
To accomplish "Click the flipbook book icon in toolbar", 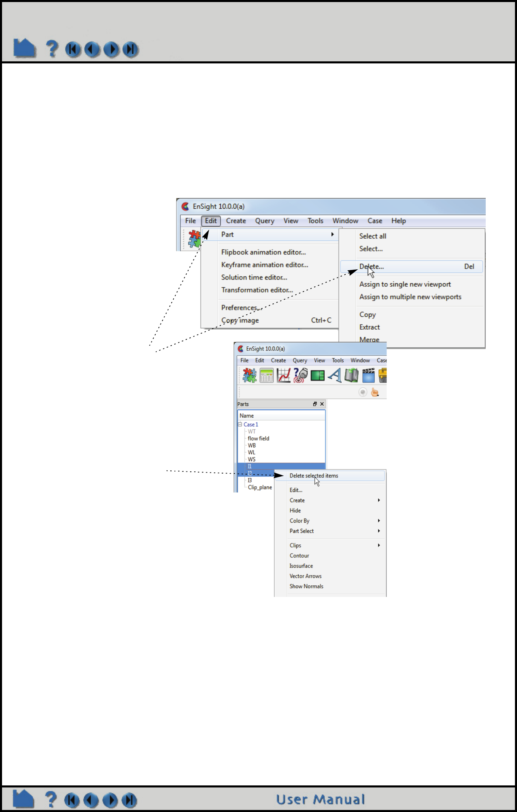I will [351, 375].
